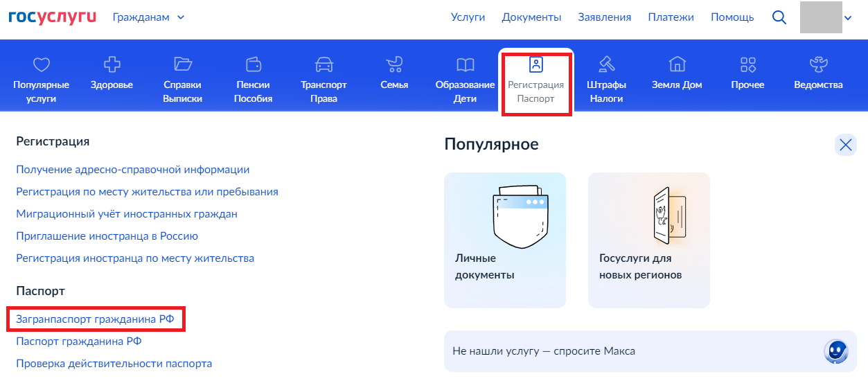The width and height of the screenshot is (868, 381).
Task: Select the Семья stroller icon
Action: [394, 64]
